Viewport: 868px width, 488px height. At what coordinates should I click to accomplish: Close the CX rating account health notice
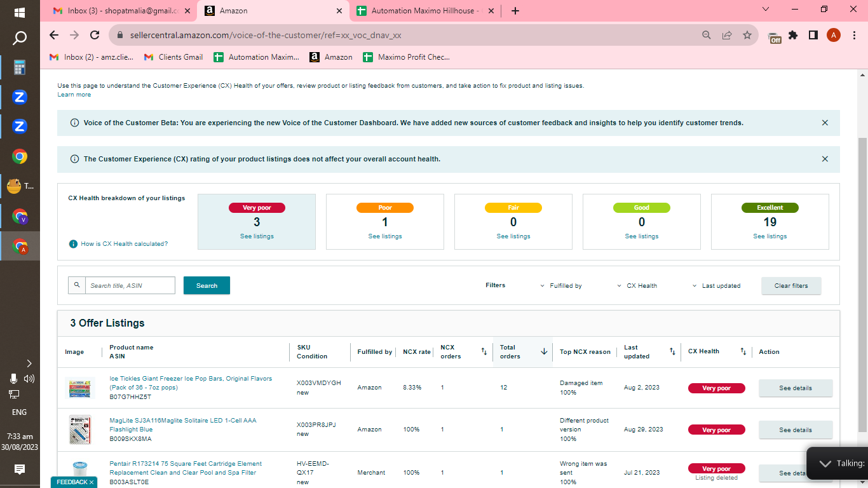coord(825,159)
